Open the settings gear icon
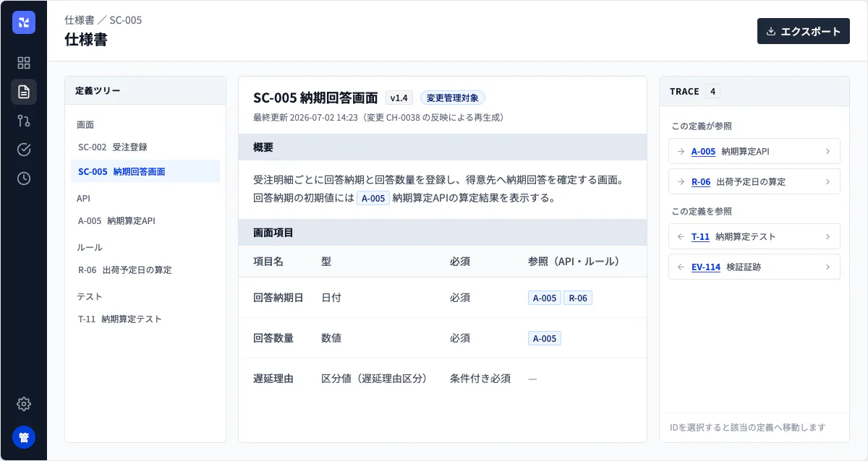This screenshot has height=461, width=868. pyautogui.click(x=24, y=404)
